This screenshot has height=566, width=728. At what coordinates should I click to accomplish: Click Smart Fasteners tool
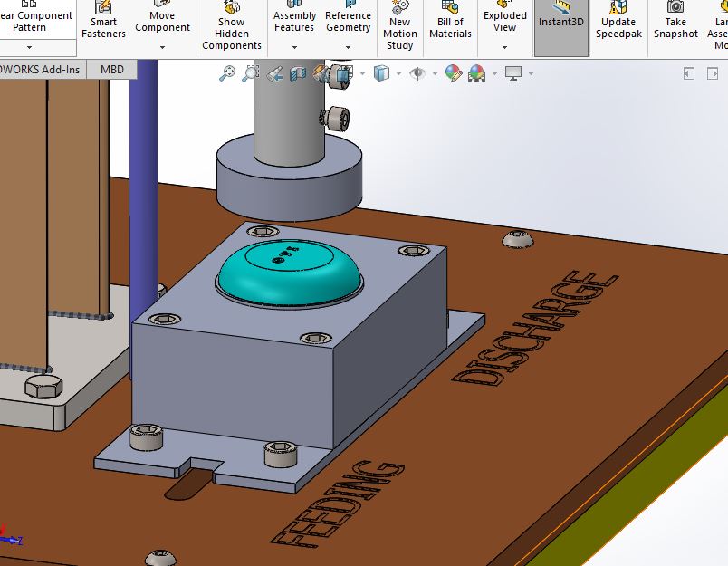click(x=103, y=21)
